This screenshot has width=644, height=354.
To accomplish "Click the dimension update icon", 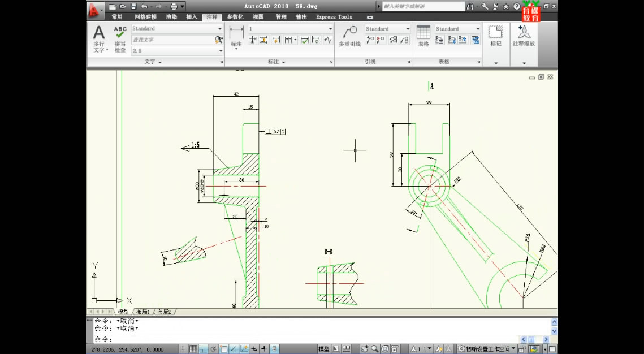I will tap(316, 40).
